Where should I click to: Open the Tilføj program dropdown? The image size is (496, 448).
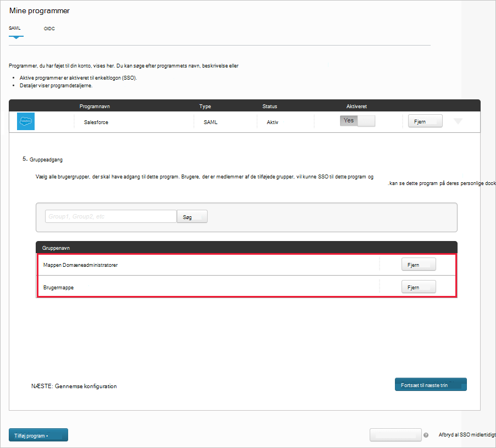[x=38, y=434]
